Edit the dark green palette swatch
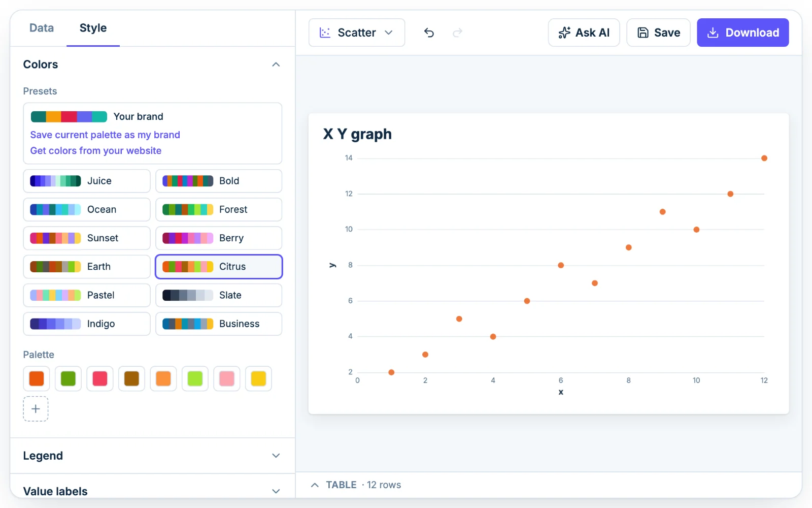 pyautogui.click(x=68, y=378)
